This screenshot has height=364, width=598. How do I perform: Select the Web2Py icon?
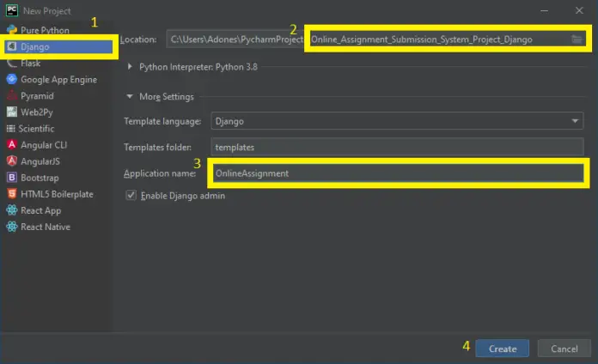pyautogui.click(x=12, y=112)
